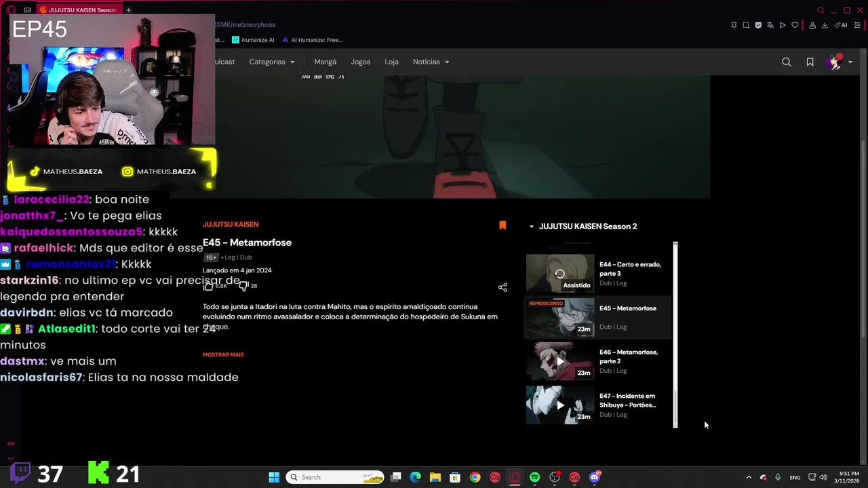The height and width of the screenshot is (488, 868).
Task: Click the E45 Metamorfose thumbnail now playing
Action: point(560,317)
